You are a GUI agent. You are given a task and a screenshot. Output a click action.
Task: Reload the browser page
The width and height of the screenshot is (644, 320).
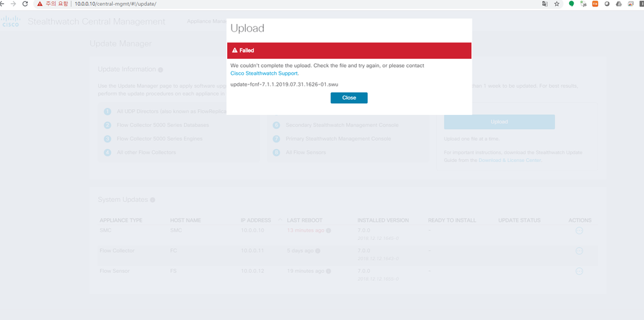click(x=25, y=4)
